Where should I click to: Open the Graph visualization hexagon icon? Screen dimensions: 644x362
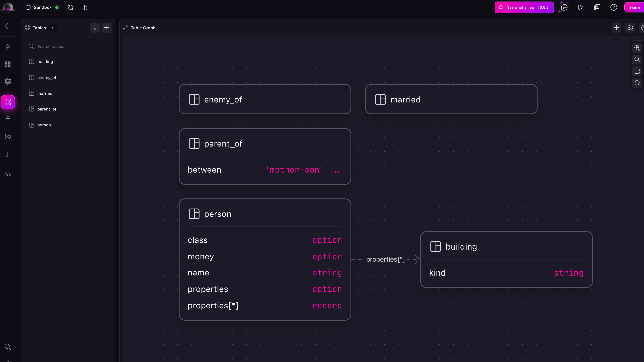pyautogui.click(x=8, y=81)
